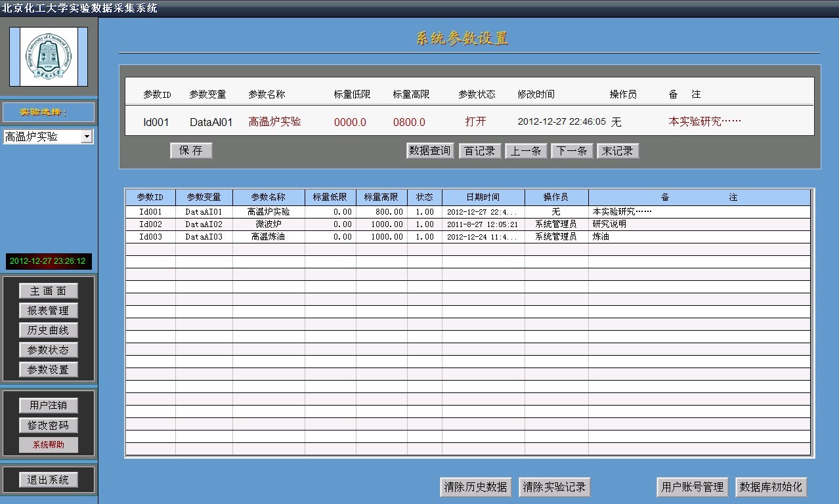Jump to 末记录 last record
The width and height of the screenshot is (839, 504).
coord(618,151)
